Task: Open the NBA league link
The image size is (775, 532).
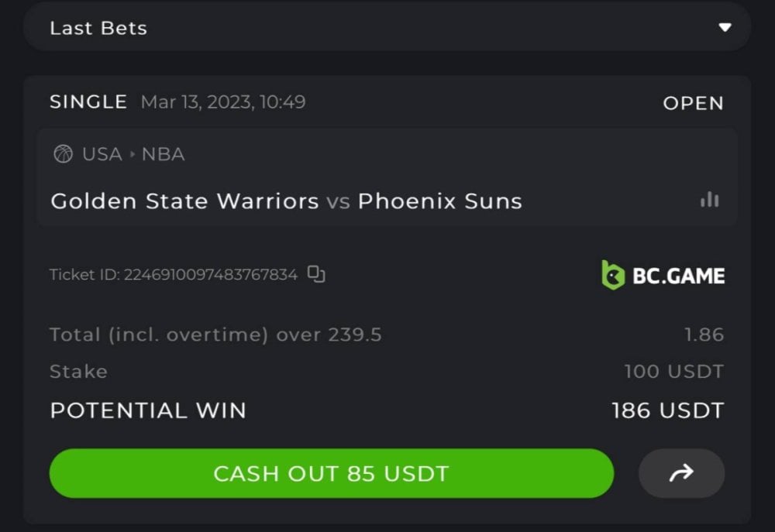Action: coord(163,154)
